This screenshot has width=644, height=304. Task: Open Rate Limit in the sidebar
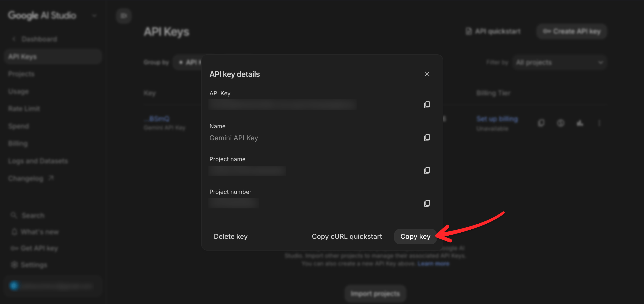pos(24,109)
